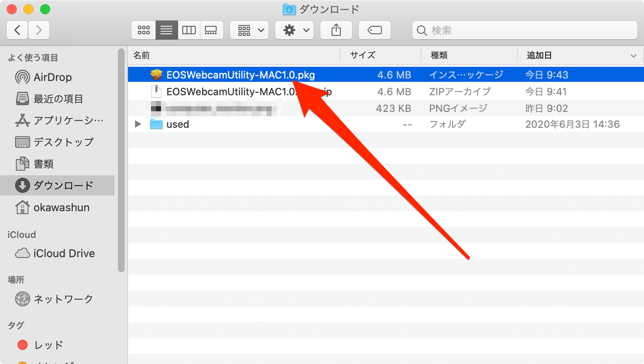
Task: Click the ダウンロード title folder icon
Action: click(x=289, y=9)
